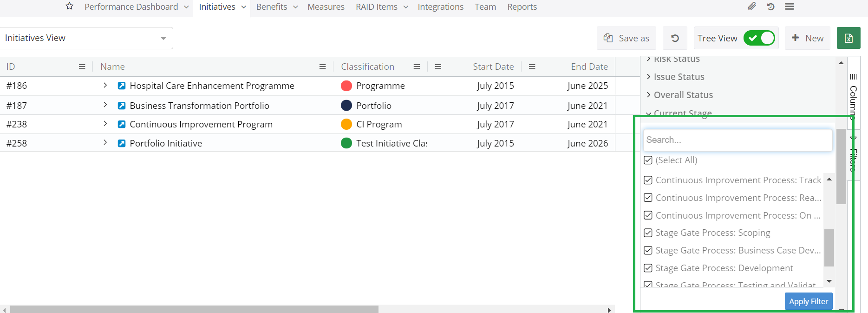868x313 pixels.
Task: Uncheck the (Select All) checkbox
Action: pyautogui.click(x=648, y=160)
